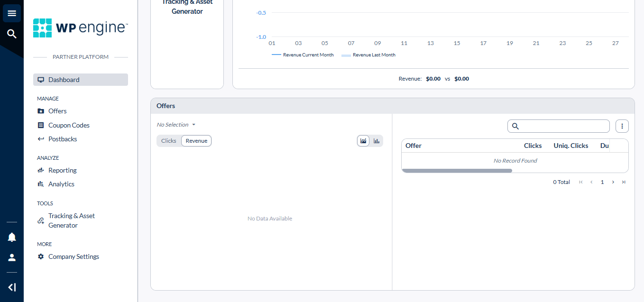Go to last page of offers table
The height and width of the screenshot is (302, 644).
(x=624, y=182)
